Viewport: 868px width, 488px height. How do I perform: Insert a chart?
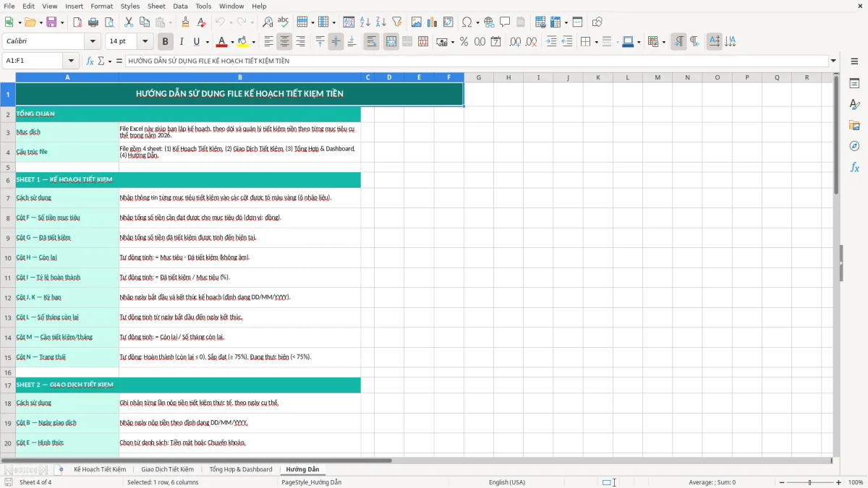click(433, 22)
